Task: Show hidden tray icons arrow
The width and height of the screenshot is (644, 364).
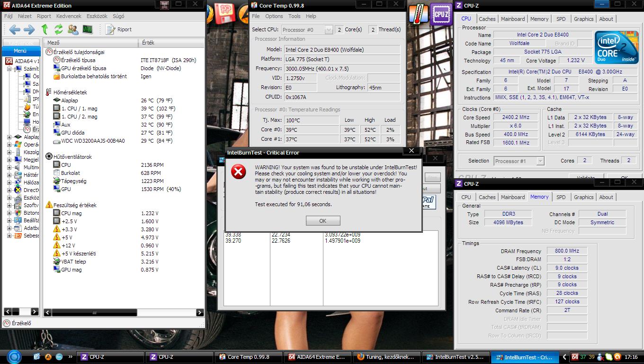Action: coord(564,357)
